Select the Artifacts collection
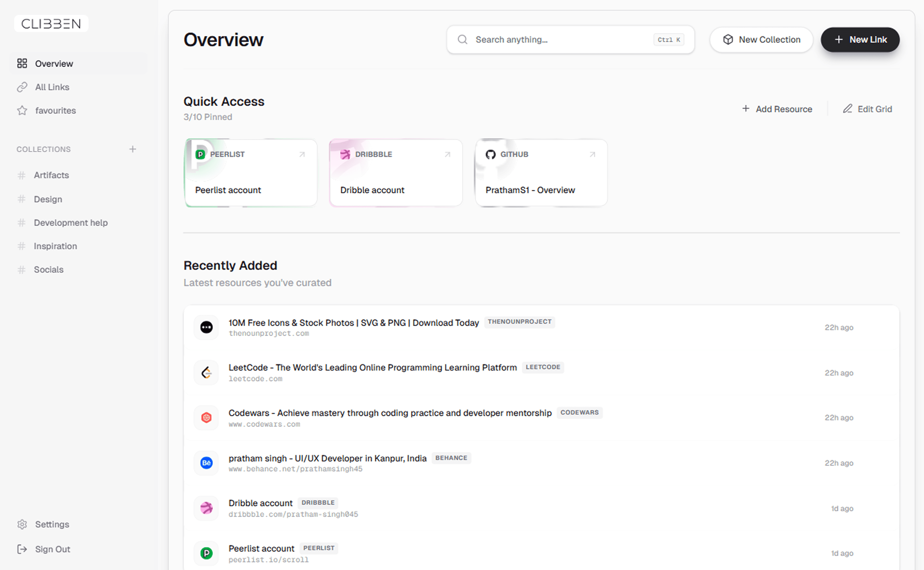 click(51, 175)
